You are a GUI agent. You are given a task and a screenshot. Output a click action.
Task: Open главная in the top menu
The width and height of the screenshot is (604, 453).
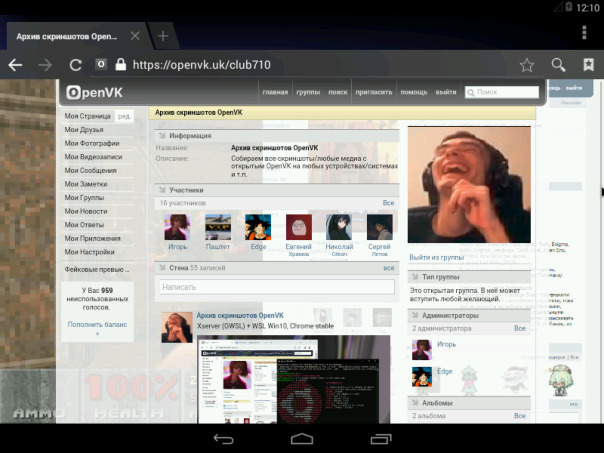[x=275, y=92]
